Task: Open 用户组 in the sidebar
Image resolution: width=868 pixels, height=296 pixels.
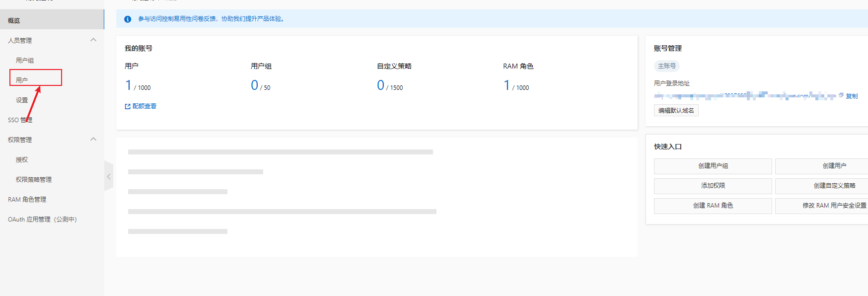Action: pyautogui.click(x=25, y=60)
